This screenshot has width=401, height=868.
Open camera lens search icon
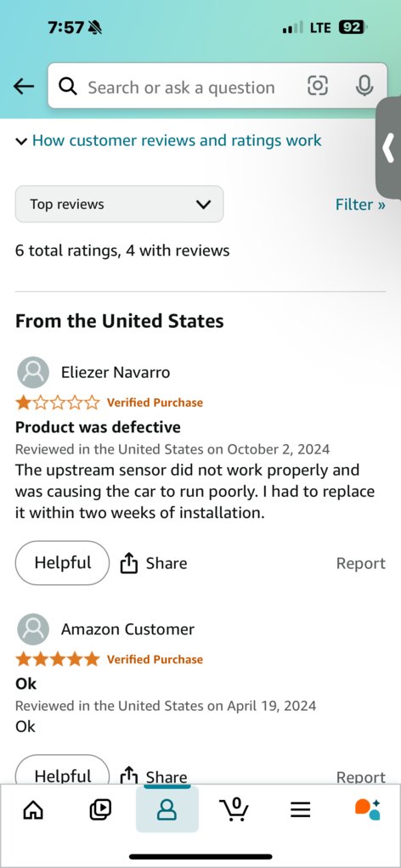[318, 86]
